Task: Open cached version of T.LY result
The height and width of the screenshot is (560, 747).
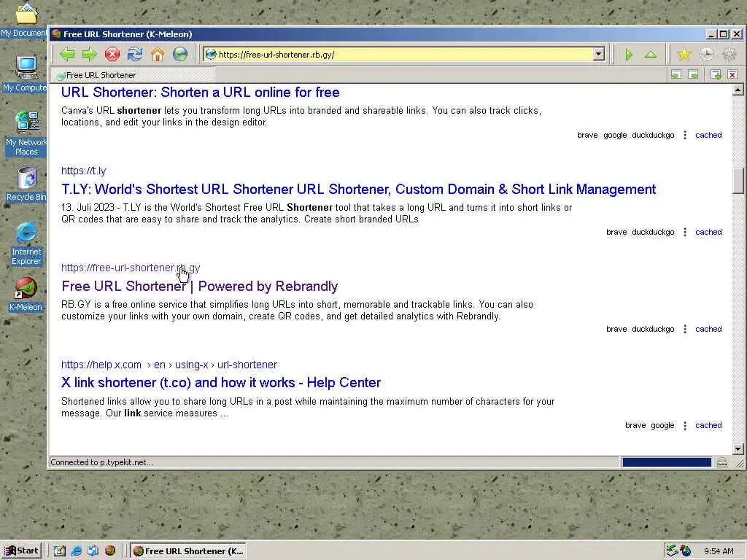Action: pos(708,232)
